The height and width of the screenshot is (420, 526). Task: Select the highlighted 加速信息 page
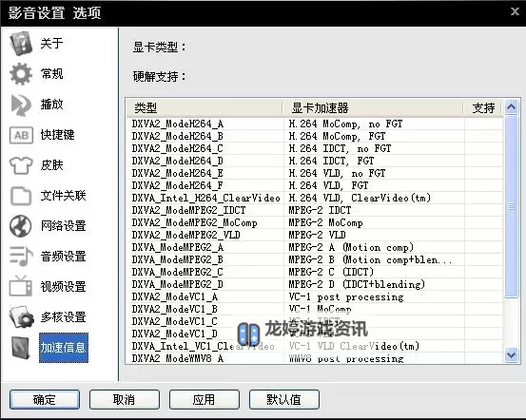pos(64,348)
